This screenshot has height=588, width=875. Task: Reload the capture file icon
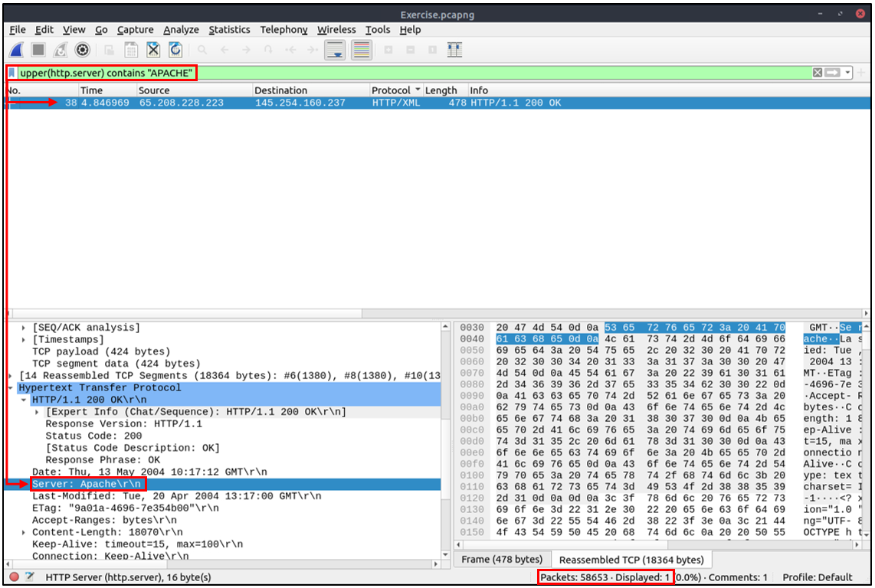click(175, 50)
